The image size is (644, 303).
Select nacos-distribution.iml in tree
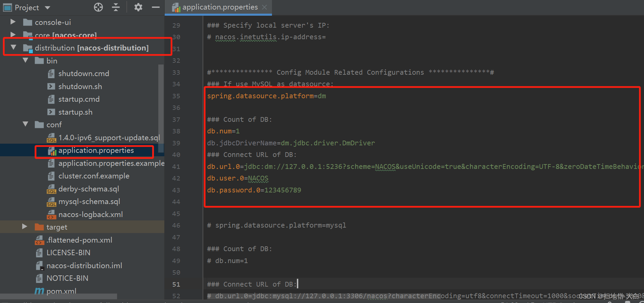click(x=84, y=265)
